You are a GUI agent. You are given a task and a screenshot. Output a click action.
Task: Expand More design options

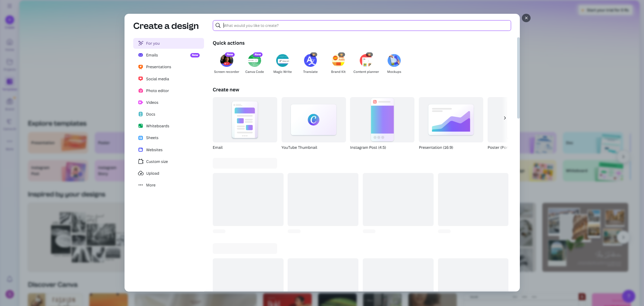(150, 185)
